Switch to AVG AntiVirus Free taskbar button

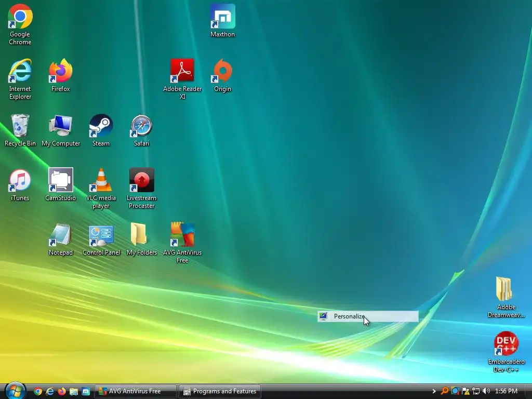pos(136,391)
